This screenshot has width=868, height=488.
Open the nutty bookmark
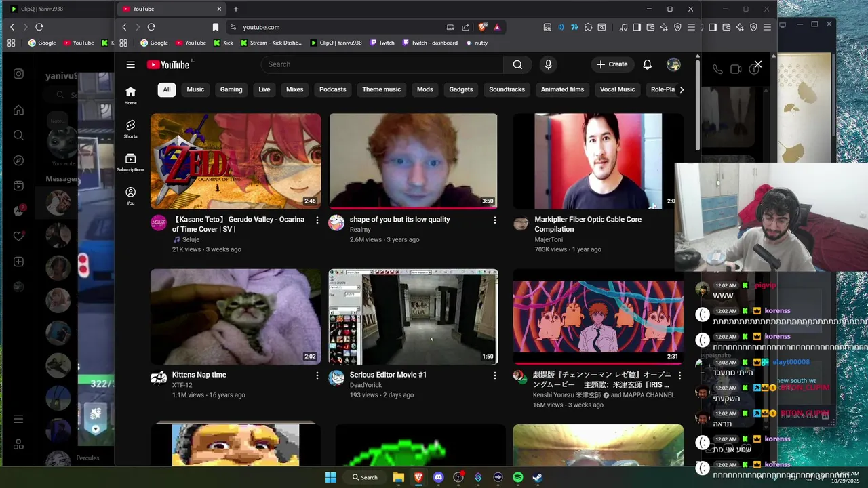477,43
